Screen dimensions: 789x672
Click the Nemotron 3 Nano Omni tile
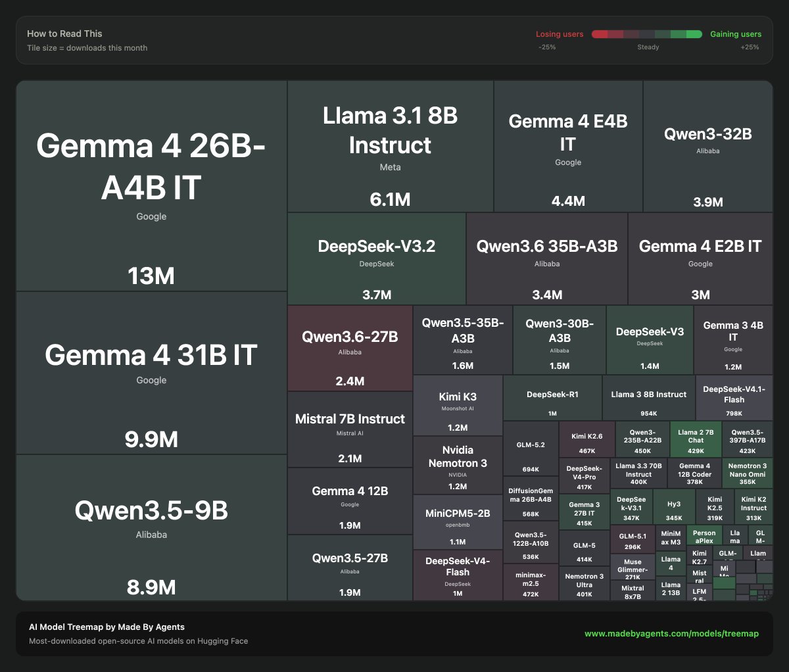pos(748,473)
